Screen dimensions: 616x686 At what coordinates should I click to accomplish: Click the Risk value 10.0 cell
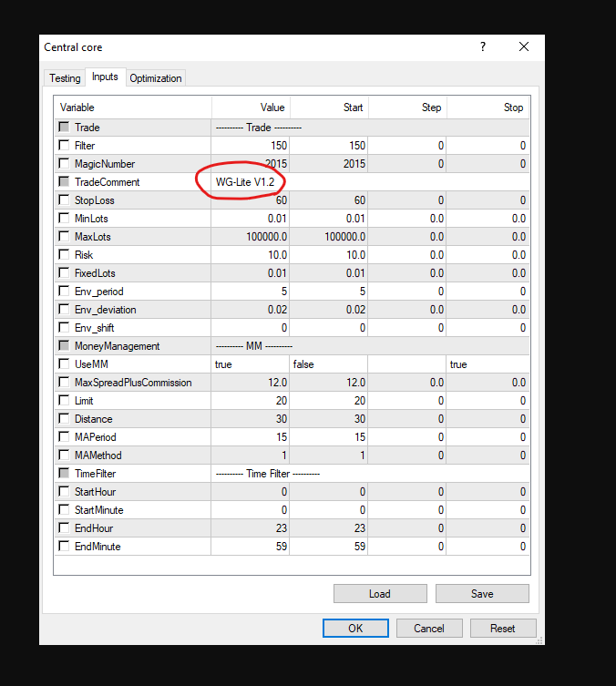[x=251, y=255]
